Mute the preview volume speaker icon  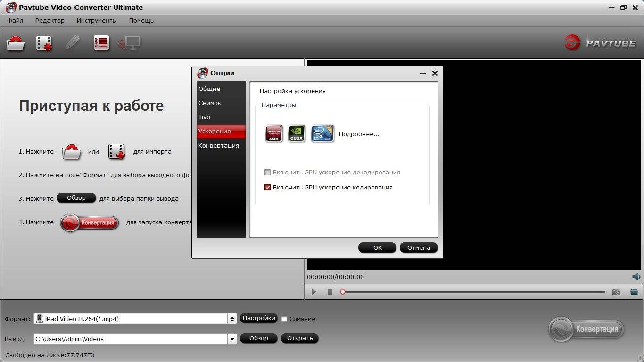(x=636, y=277)
